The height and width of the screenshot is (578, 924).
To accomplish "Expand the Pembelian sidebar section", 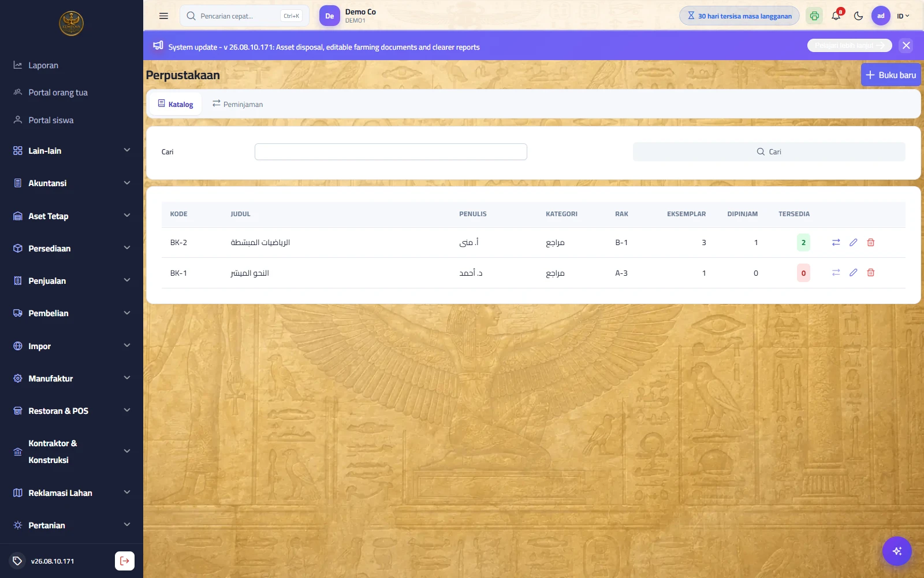I will tap(72, 313).
